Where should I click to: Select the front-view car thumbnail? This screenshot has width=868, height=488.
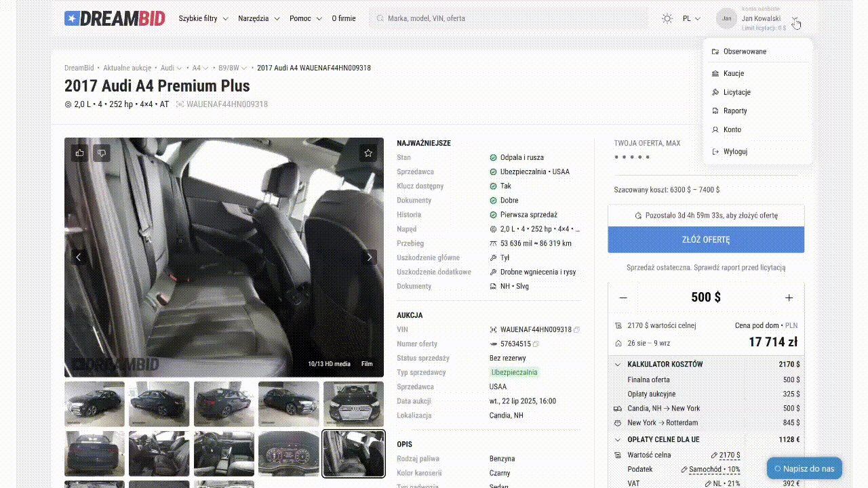coord(353,404)
